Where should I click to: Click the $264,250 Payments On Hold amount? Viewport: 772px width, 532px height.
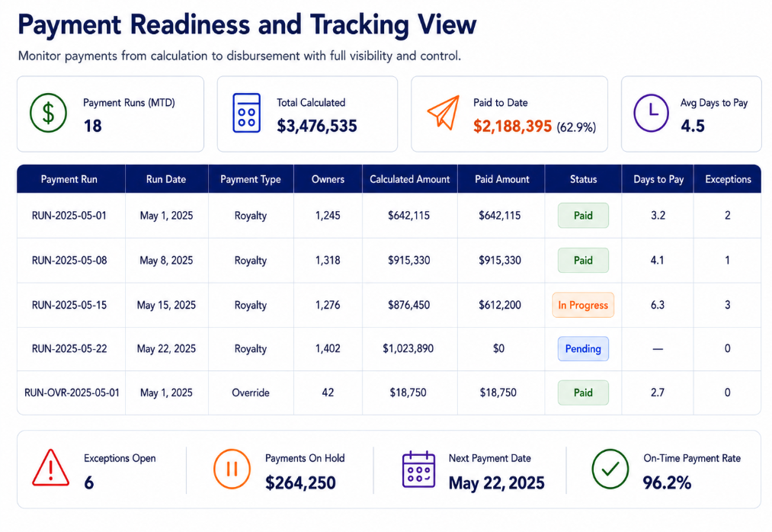300,482
